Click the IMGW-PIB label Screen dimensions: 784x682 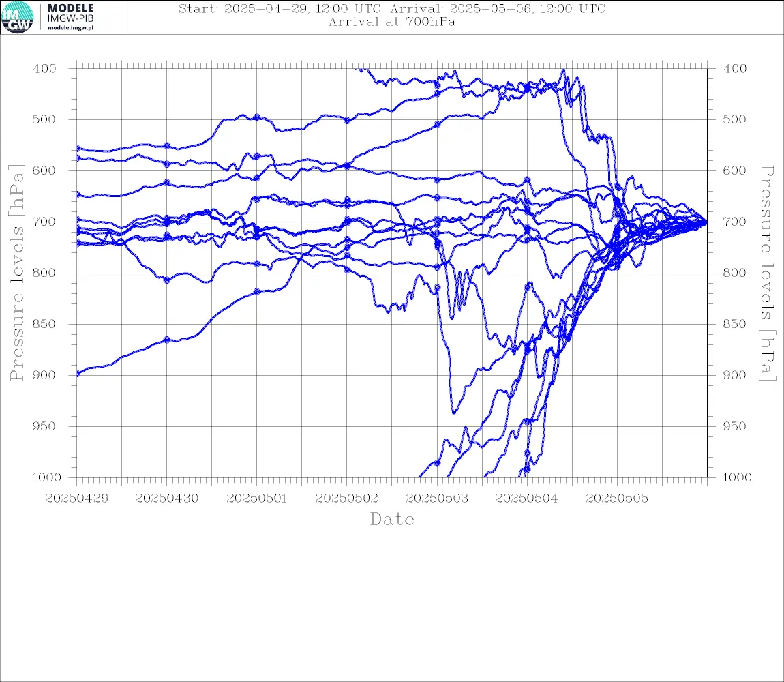pos(70,18)
